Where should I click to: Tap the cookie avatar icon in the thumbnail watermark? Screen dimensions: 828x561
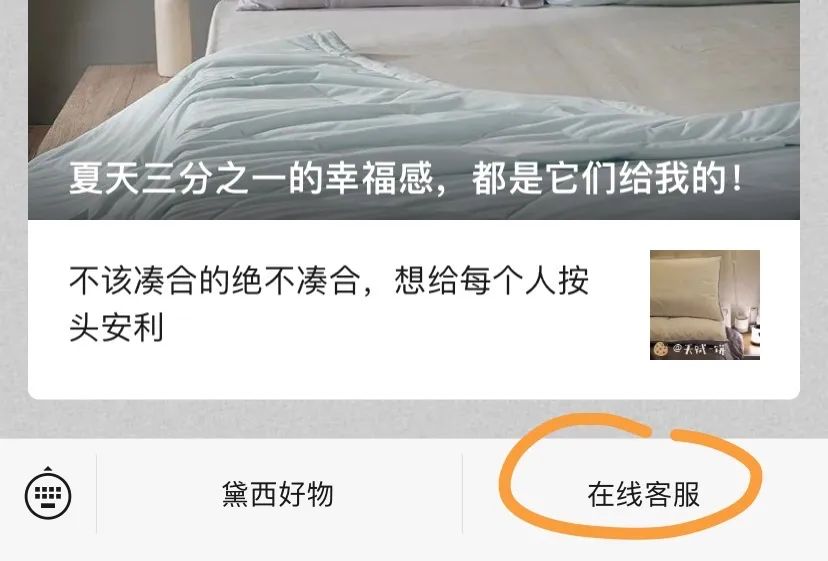tap(660, 349)
